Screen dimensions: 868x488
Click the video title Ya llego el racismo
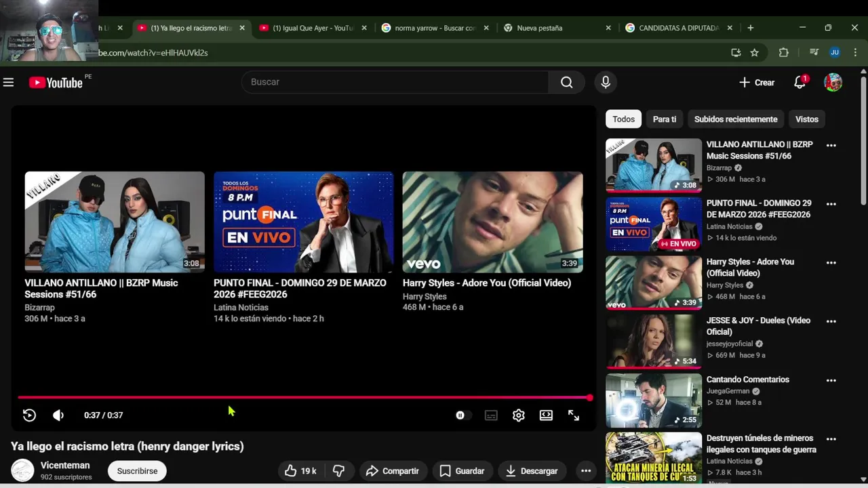[x=127, y=446]
